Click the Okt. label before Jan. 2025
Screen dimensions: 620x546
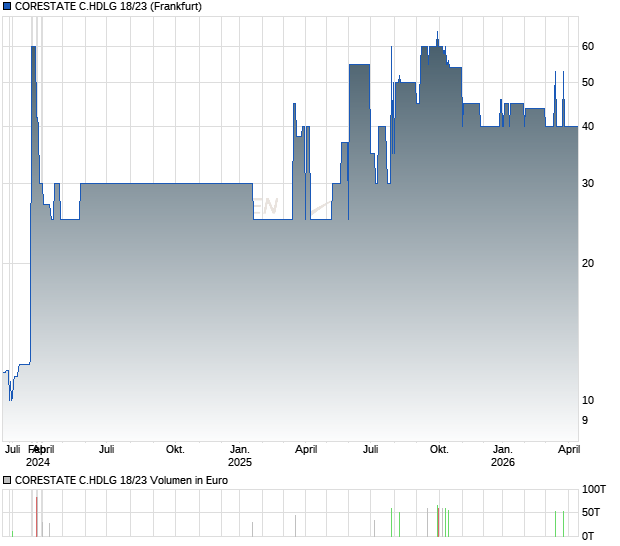[175, 450]
